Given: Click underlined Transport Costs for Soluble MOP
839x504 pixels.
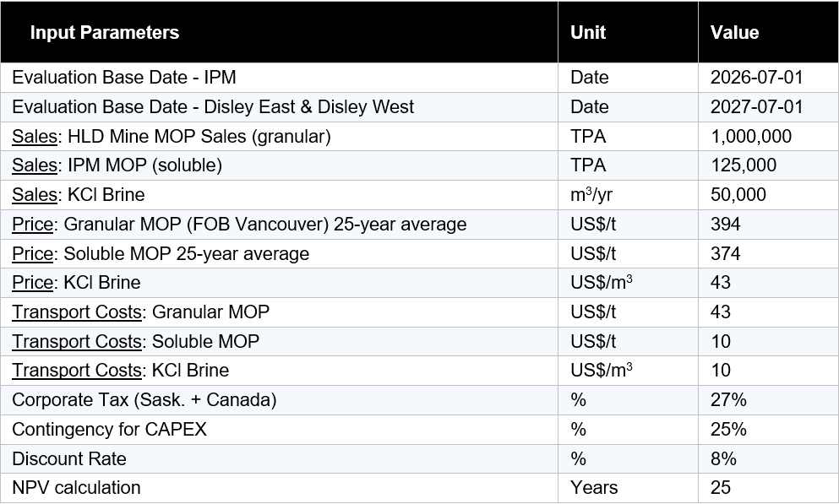Looking at the screenshot, I should [x=76, y=341].
